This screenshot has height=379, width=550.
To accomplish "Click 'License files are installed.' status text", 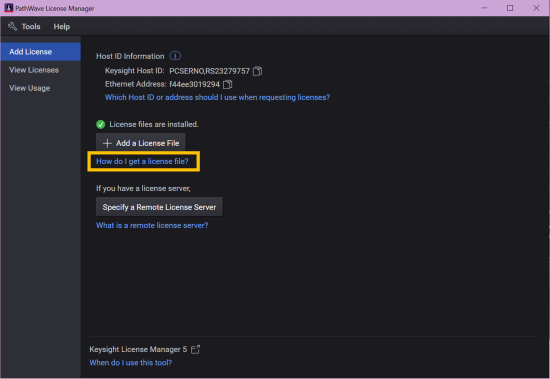I will (154, 124).
